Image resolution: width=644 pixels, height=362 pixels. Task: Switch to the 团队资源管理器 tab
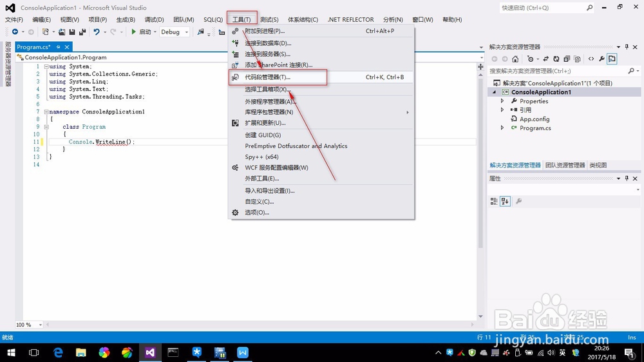[565, 165]
